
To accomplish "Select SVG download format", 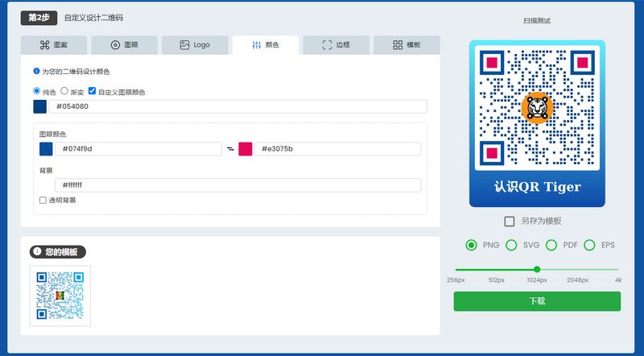I will tap(511, 246).
